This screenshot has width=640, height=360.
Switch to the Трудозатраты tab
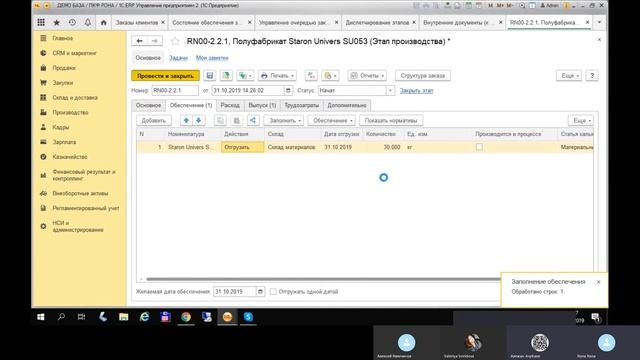pos(301,105)
